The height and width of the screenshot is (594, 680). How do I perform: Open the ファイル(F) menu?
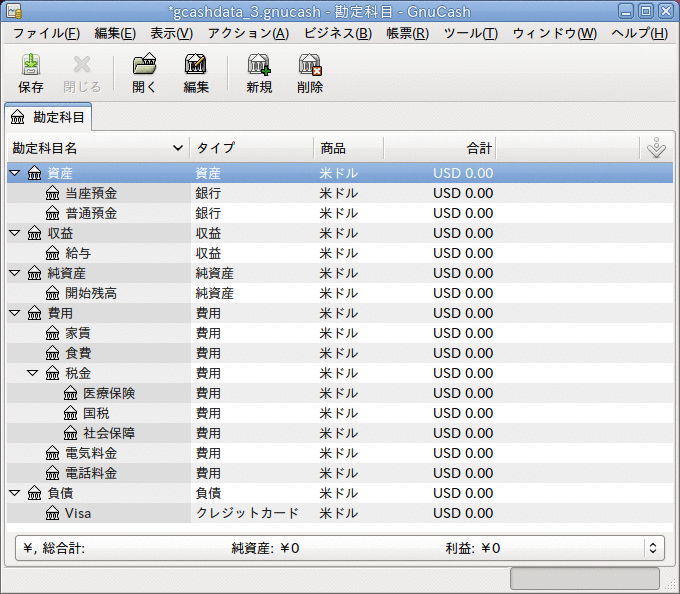click(x=46, y=33)
